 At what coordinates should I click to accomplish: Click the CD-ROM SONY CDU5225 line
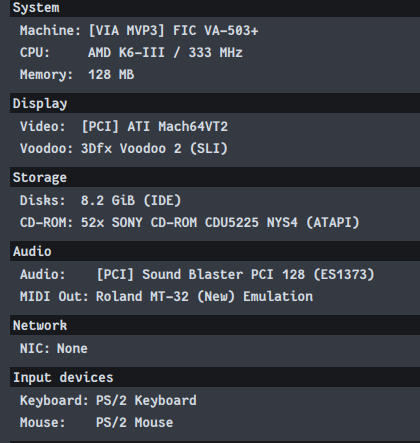[x=190, y=223]
